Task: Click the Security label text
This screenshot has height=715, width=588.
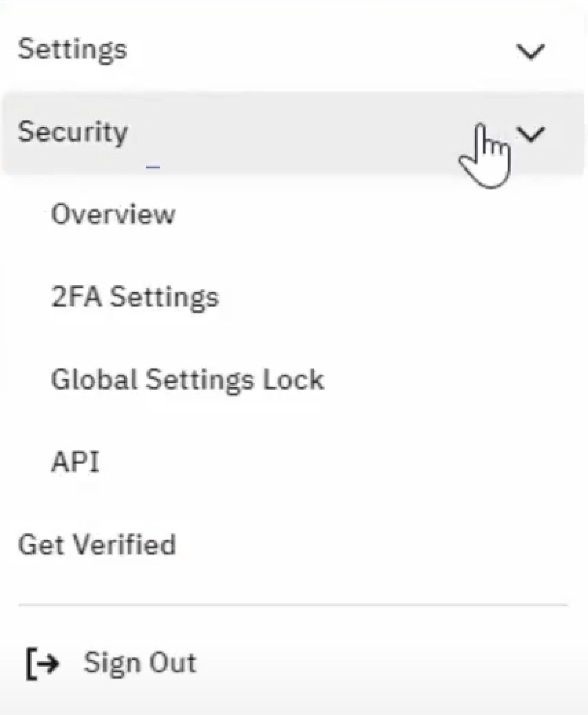Action: [x=73, y=132]
